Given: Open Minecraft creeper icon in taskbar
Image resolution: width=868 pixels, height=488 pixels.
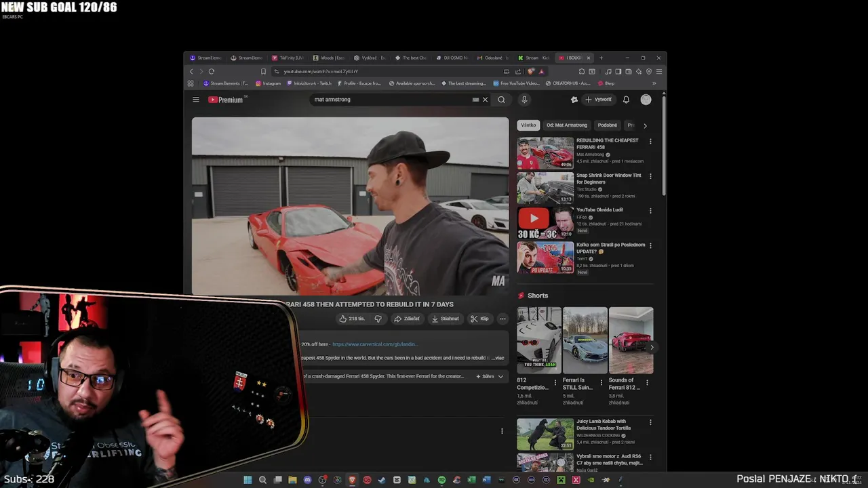Looking at the screenshot, I should click(x=561, y=480).
